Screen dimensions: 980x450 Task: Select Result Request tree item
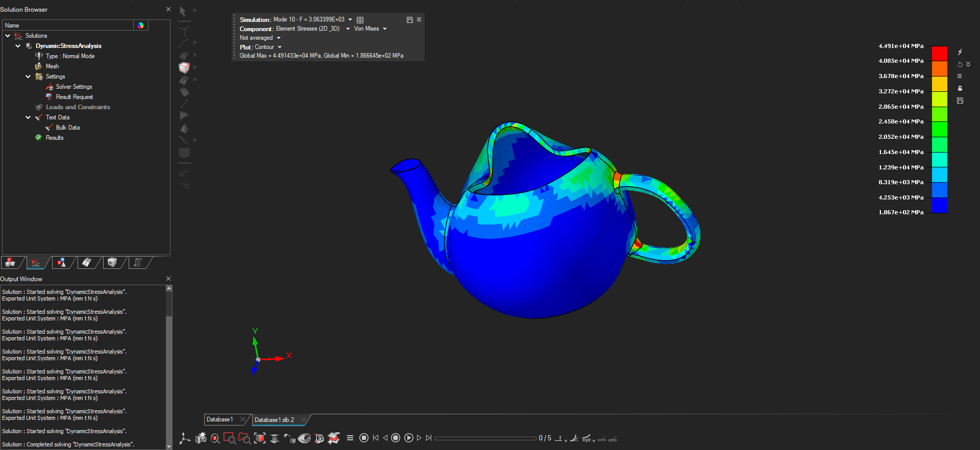pyautogui.click(x=75, y=97)
